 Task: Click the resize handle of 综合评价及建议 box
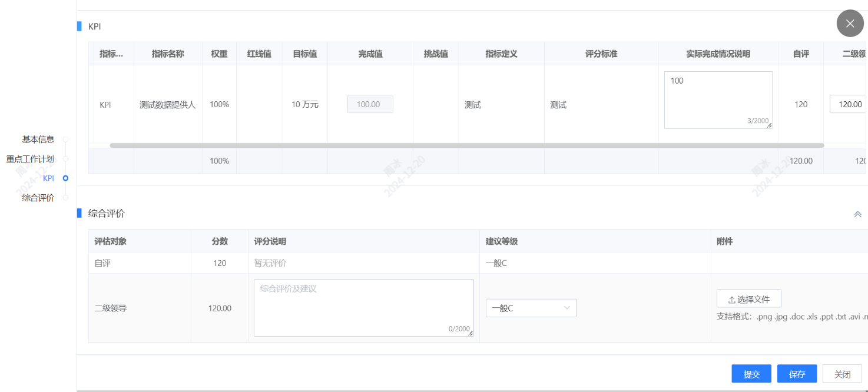click(x=471, y=333)
